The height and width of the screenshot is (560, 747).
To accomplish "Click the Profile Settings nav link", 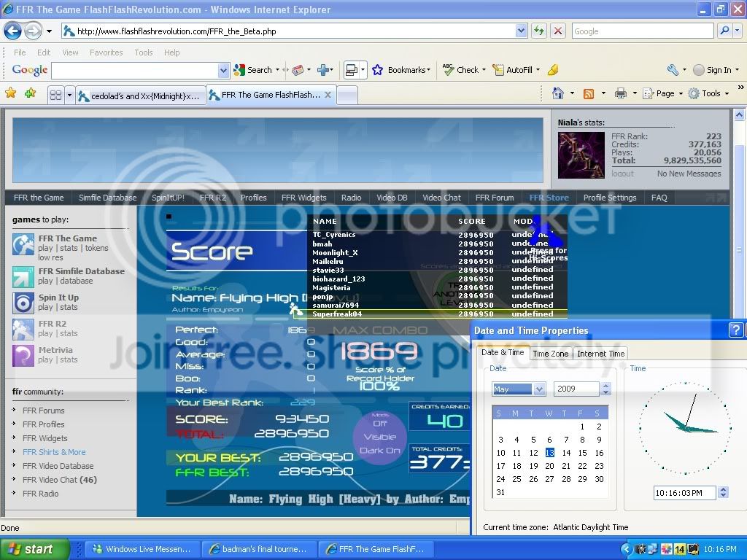I will tap(609, 198).
